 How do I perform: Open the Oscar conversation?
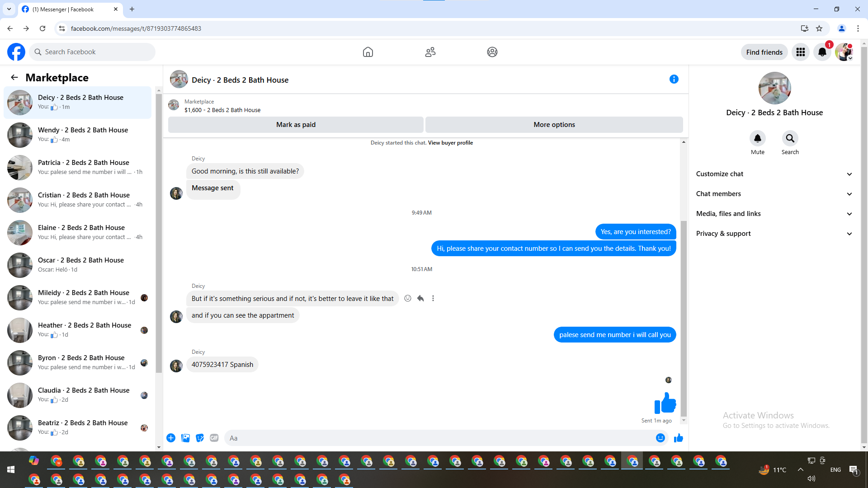pos(78,265)
